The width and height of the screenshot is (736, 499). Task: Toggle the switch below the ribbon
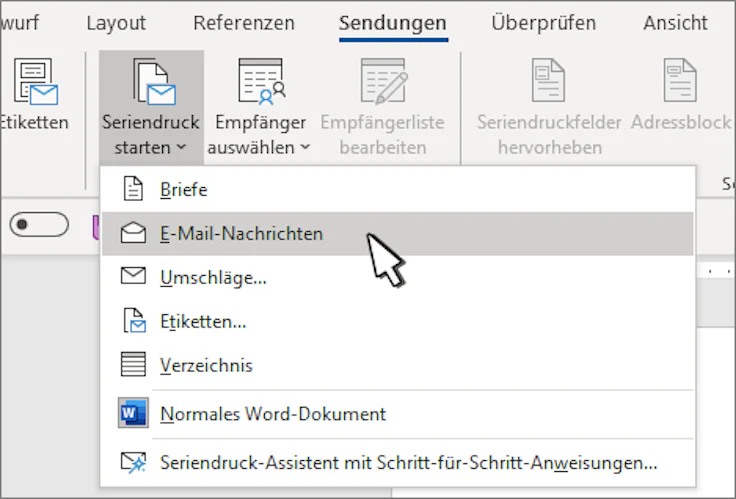[x=39, y=224]
